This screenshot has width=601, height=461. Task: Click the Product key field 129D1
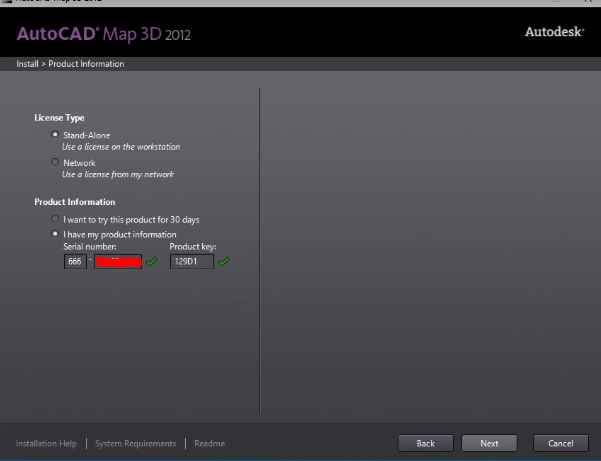tap(192, 261)
